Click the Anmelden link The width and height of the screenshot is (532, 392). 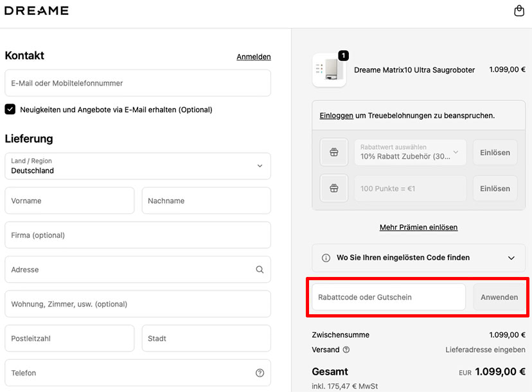tap(253, 57)
